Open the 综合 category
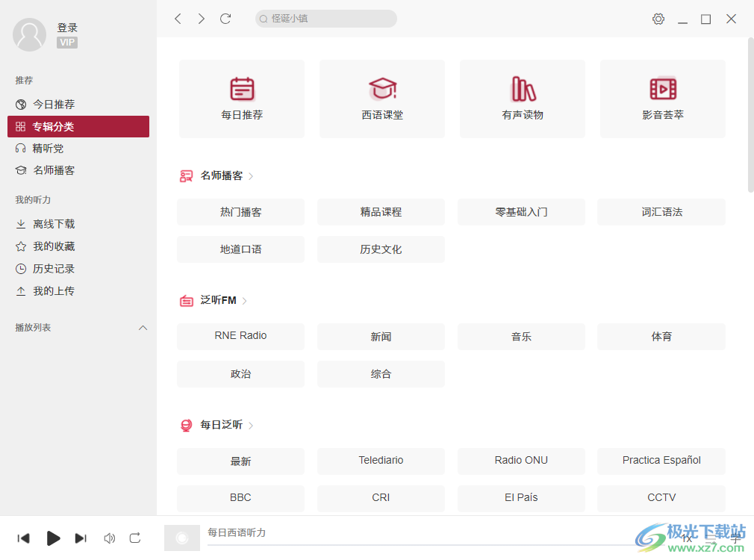The image size is (754, 560). [x=381, y=374]
